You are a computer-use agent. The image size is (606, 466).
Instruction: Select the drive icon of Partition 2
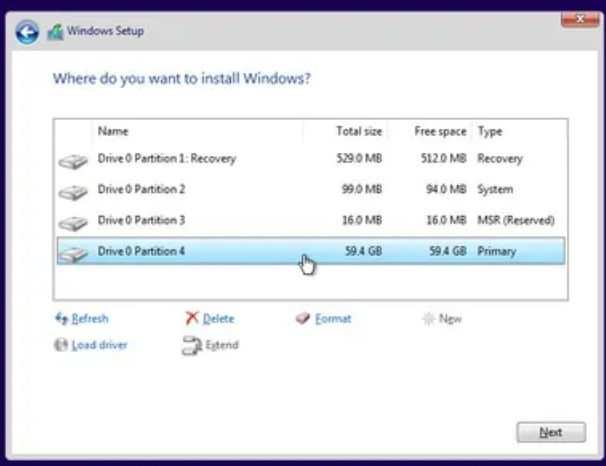(x=73, y=192)
